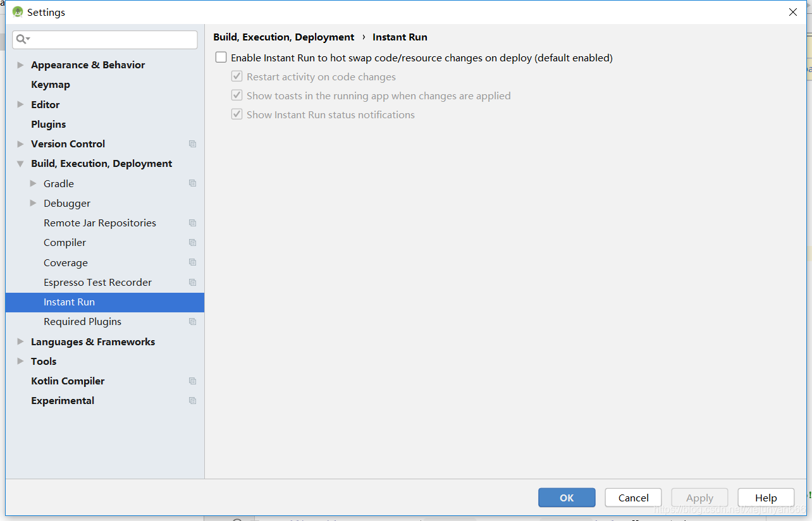Select Gradle settings label

coord(59,184)
